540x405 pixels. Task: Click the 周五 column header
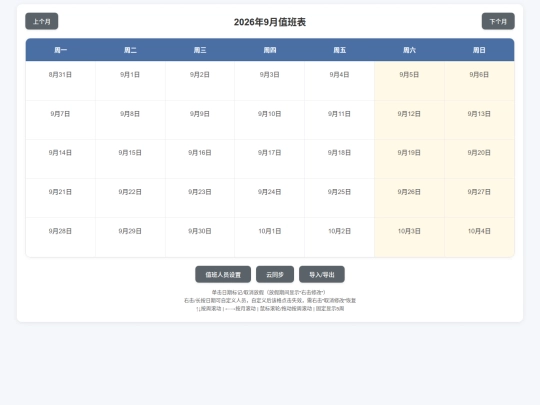340,50
